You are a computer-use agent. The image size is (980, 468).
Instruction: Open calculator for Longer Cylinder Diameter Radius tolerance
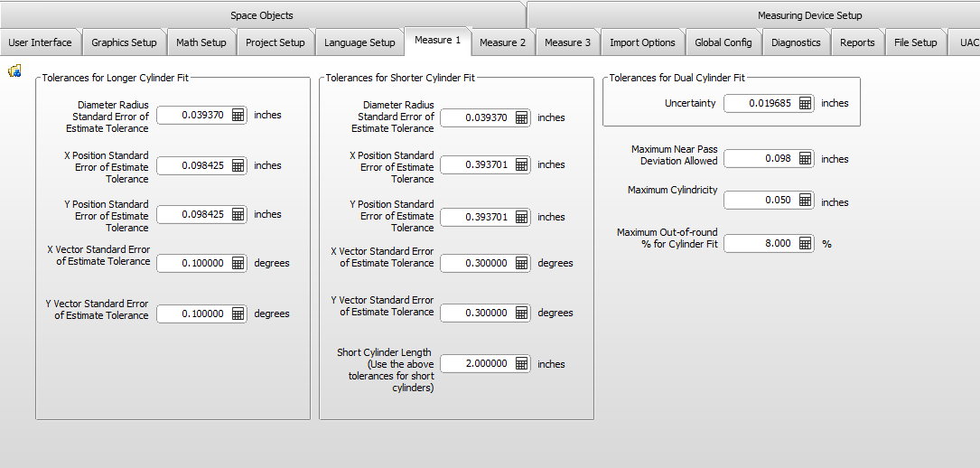[238, 115]
